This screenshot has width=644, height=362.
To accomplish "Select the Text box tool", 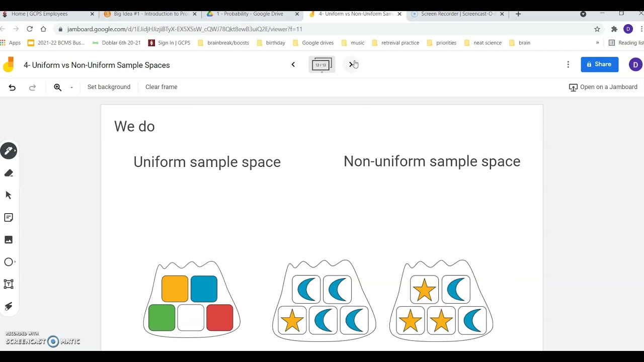I will coord(9,284).
